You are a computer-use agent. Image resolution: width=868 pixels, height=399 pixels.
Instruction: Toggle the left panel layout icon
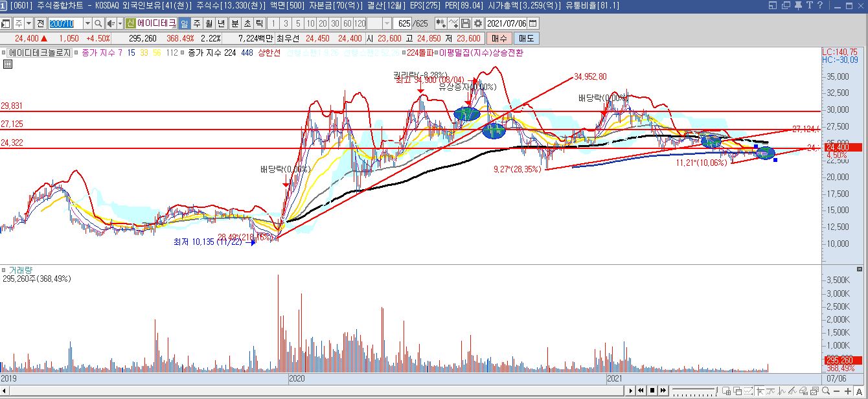(6, 23)
